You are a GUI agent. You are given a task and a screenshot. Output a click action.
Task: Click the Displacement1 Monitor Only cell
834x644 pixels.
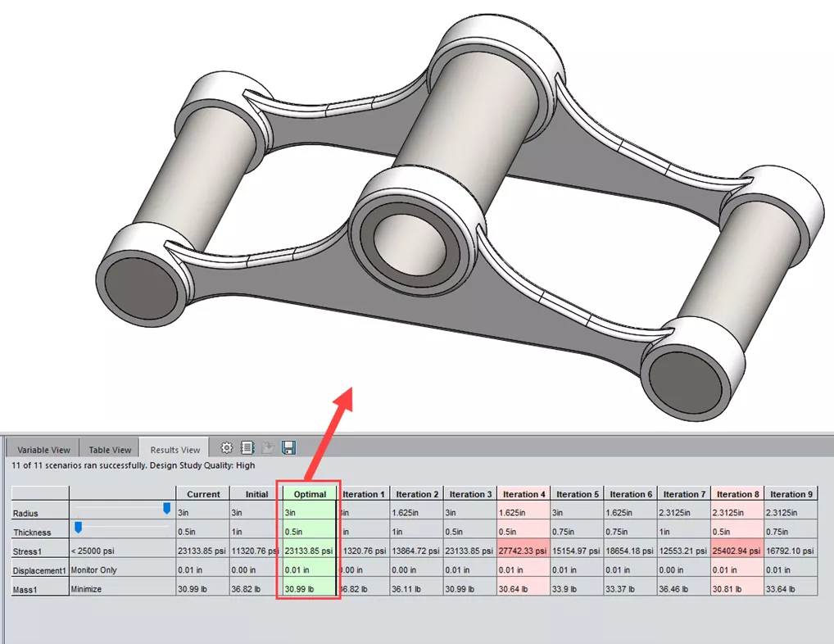click(x=122, y=570)
